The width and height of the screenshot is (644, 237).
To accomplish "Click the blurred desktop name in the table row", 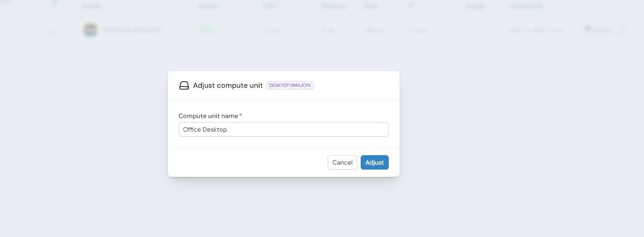I will click(131, 30).
